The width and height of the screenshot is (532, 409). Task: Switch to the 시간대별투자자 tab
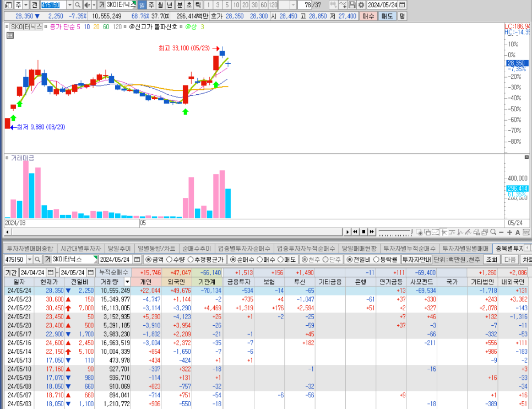(81, 248)
